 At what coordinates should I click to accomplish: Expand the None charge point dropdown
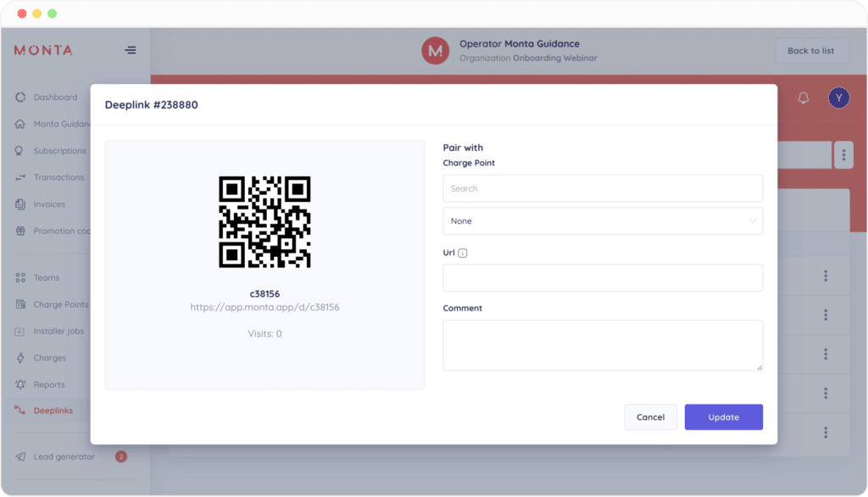(x=603, y=221)
